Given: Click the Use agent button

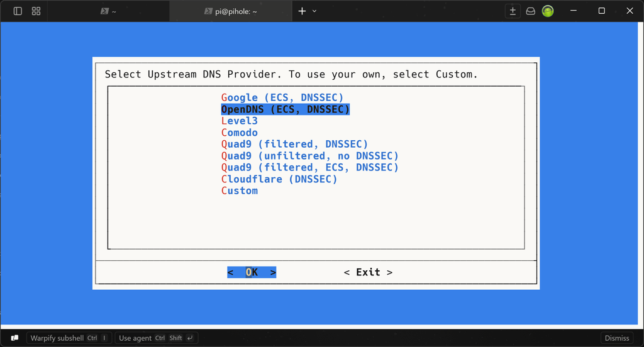Looking at the screenshot, I should 156,338.
